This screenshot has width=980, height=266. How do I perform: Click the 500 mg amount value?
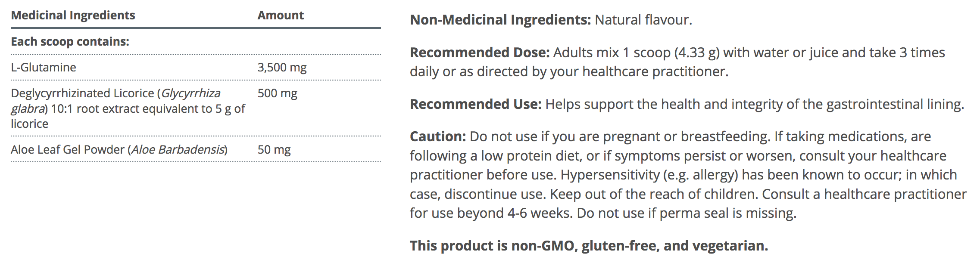(277, 93)
